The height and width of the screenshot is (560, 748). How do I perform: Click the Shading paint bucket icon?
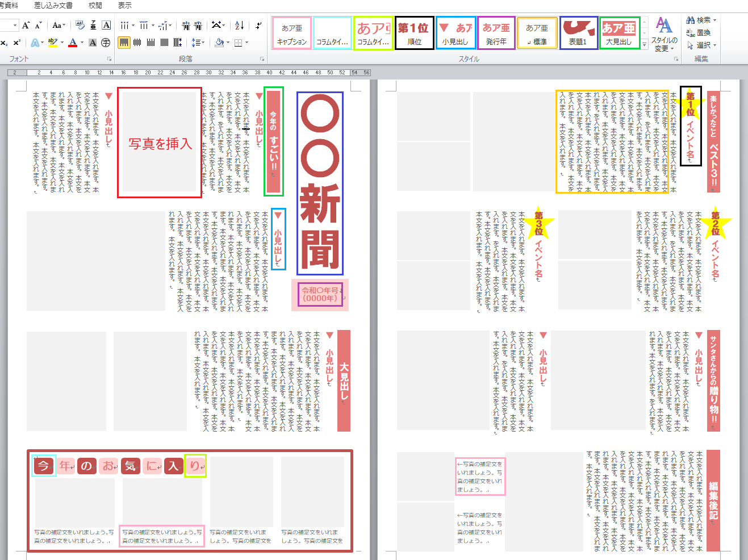[x=219, y=43]
